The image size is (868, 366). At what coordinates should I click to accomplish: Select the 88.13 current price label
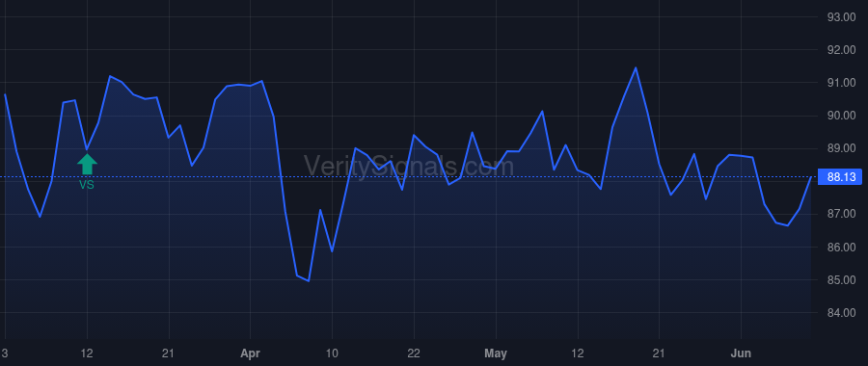841,177
